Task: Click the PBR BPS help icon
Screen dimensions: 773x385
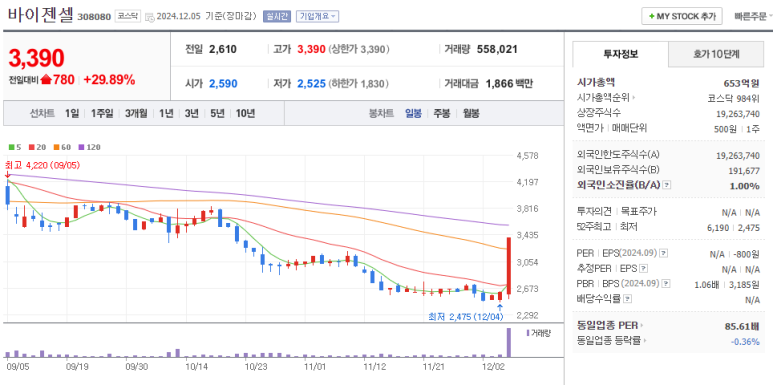Action: click(667, 284)
